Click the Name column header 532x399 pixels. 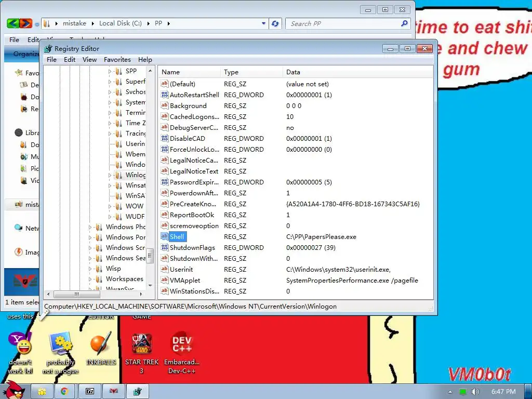[x=190, y=72]
